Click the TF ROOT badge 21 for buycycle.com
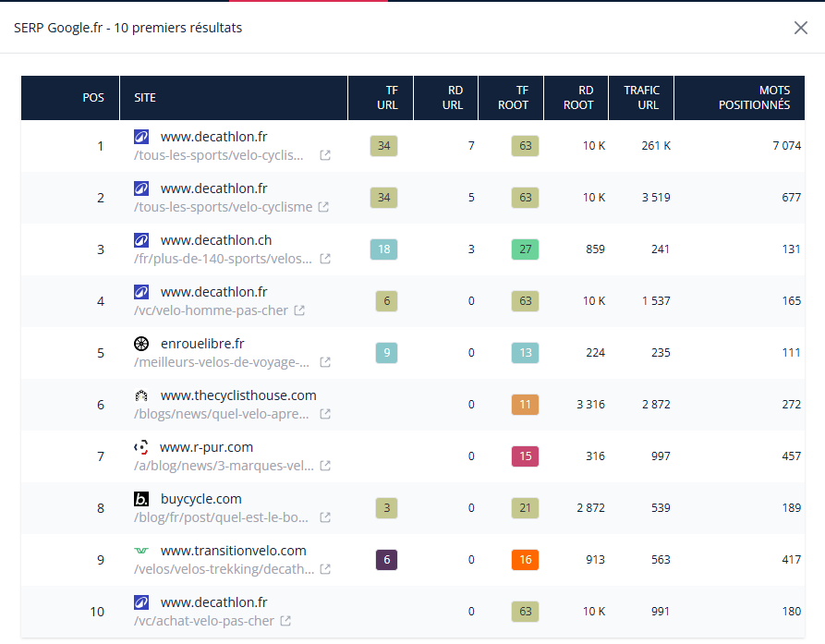Viewport: 825px width, 644px height. pyautogui.click(x=525, y=508)
